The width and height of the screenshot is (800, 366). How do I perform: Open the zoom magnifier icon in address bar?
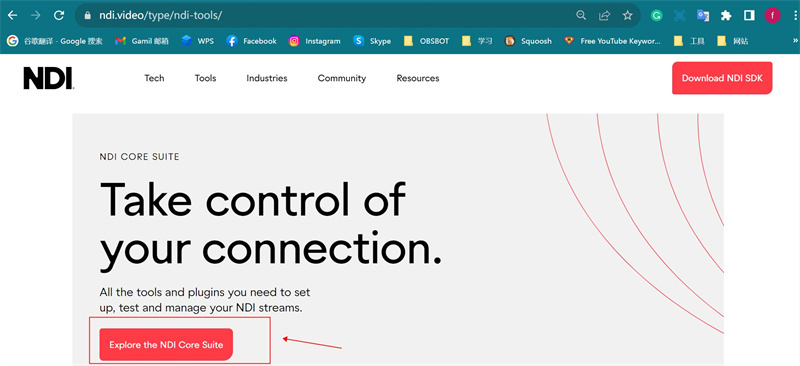click(581, 15)
